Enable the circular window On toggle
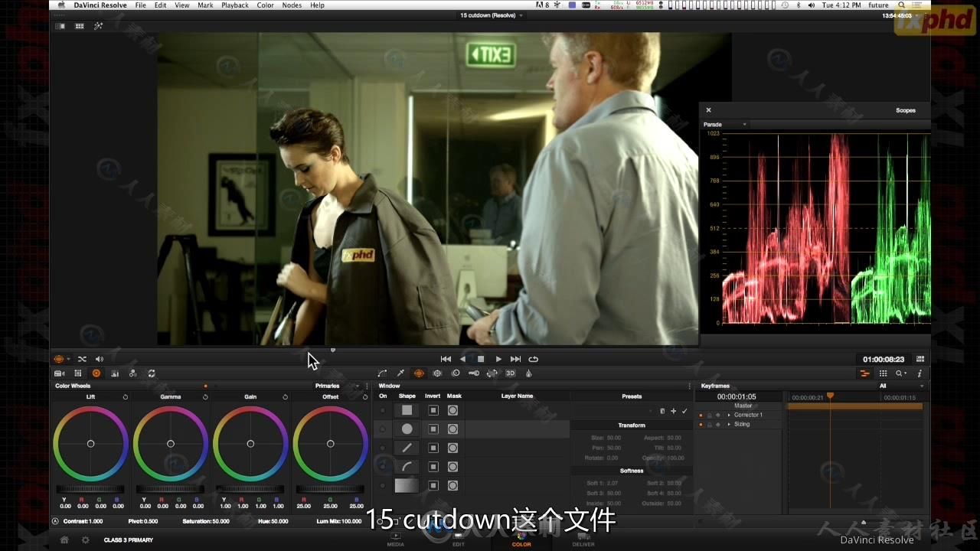Screen dimensions: 980x551 coord(383,429)
